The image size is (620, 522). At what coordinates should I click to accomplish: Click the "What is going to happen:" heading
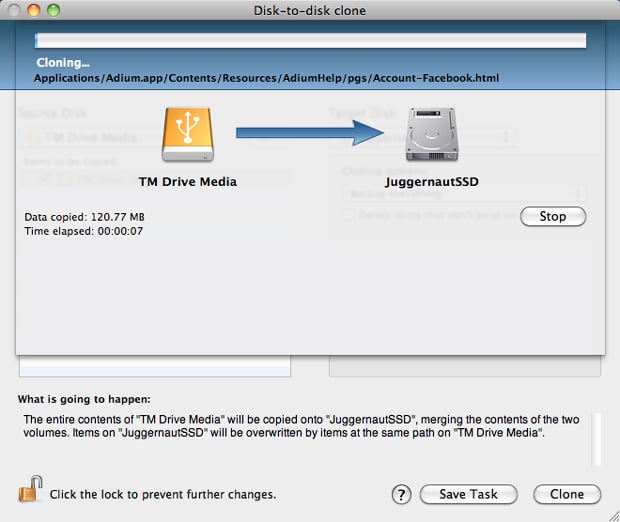tap(84, 399)
